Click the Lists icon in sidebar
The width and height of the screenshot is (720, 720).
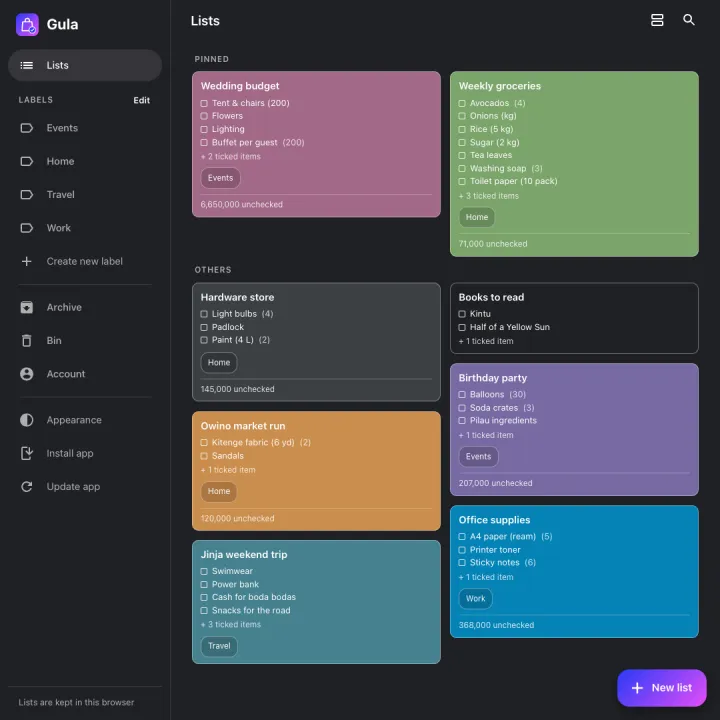tap(27, 65)
